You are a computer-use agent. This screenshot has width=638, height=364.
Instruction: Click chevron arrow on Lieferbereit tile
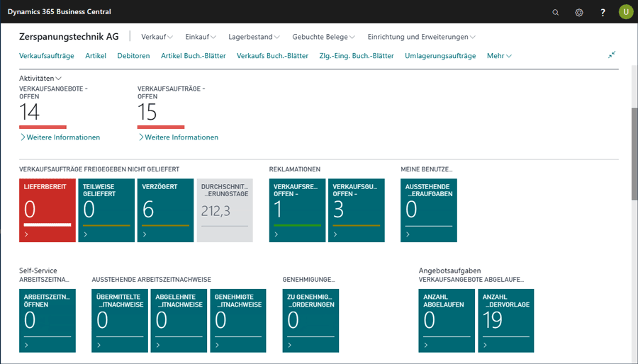(26, 234)
